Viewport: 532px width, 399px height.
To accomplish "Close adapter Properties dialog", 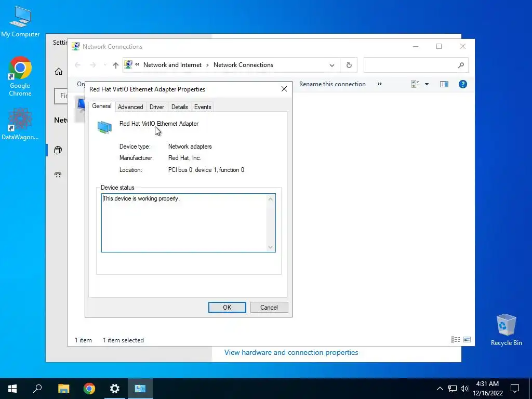I will coord(284,89).
